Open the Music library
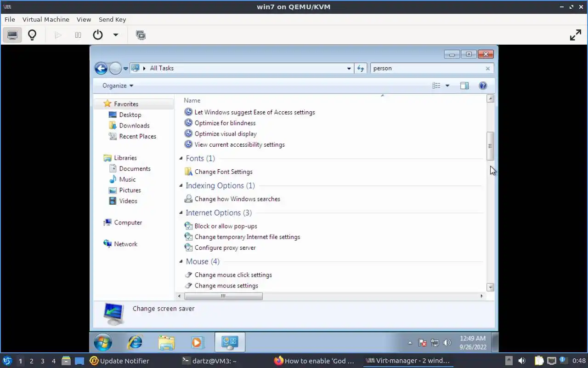Image resolution: width=588 pixels, height=368 pixels. [127, 179]
